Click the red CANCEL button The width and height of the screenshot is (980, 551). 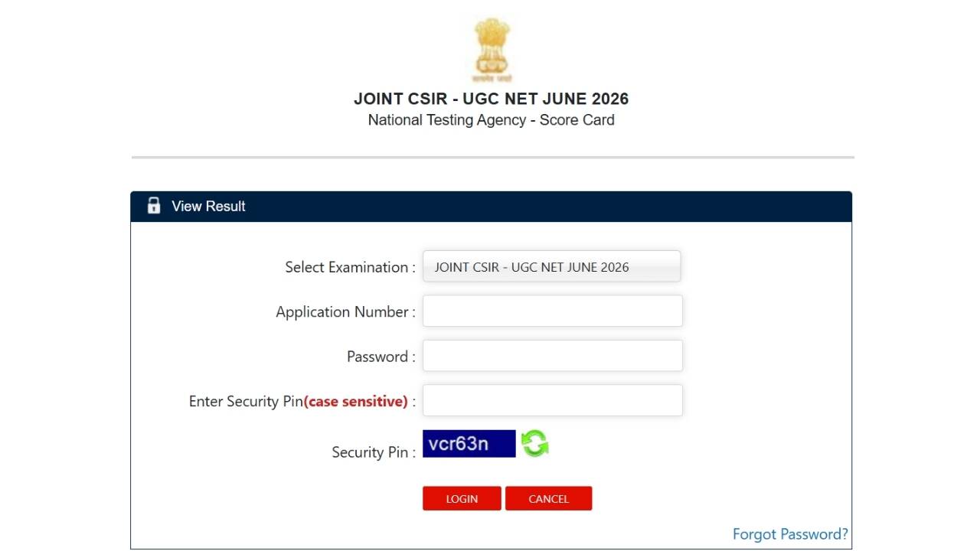pyautogui.click(x=548, y=498)
